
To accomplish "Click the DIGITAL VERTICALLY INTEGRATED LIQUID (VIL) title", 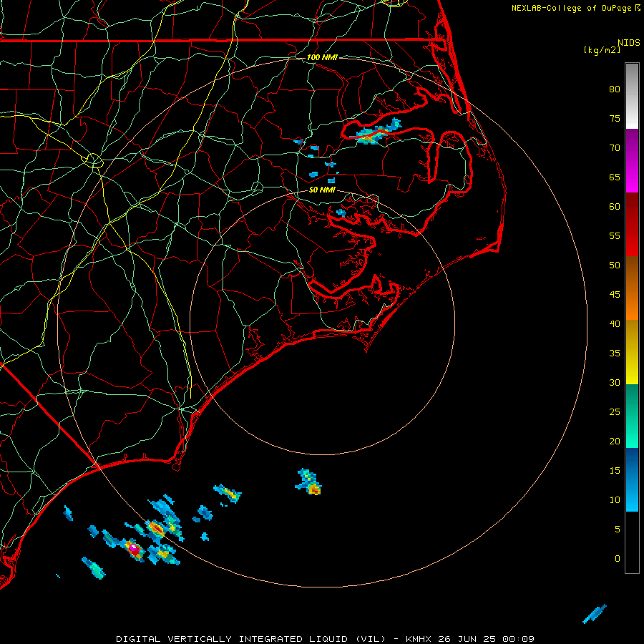I will (251, 639).
